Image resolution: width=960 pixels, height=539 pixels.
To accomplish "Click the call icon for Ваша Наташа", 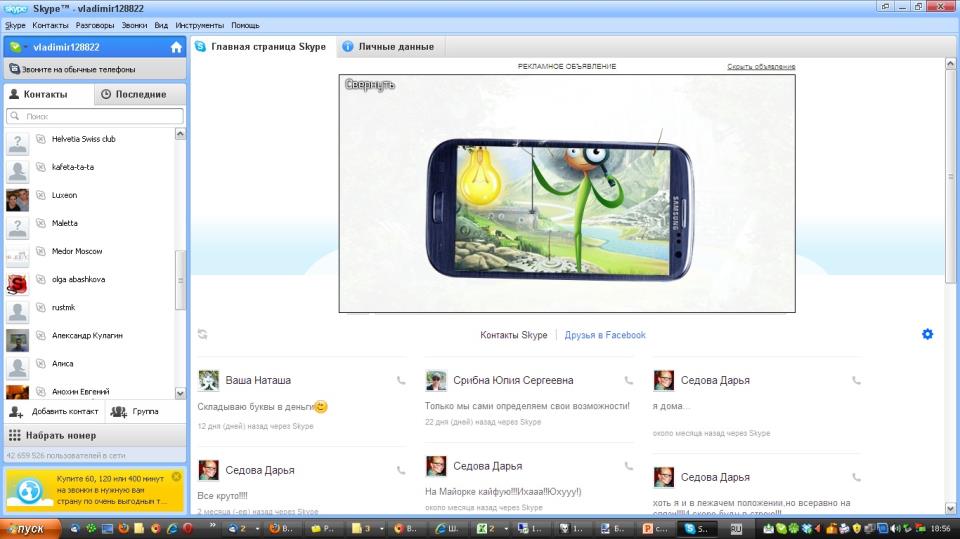I will 401,380.
